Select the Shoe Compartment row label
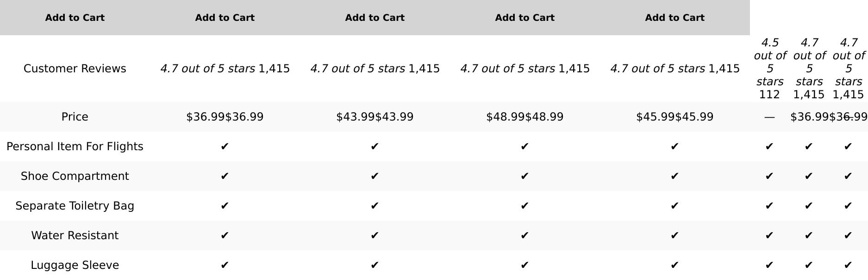The image size is (868, 280). [75, 176]
